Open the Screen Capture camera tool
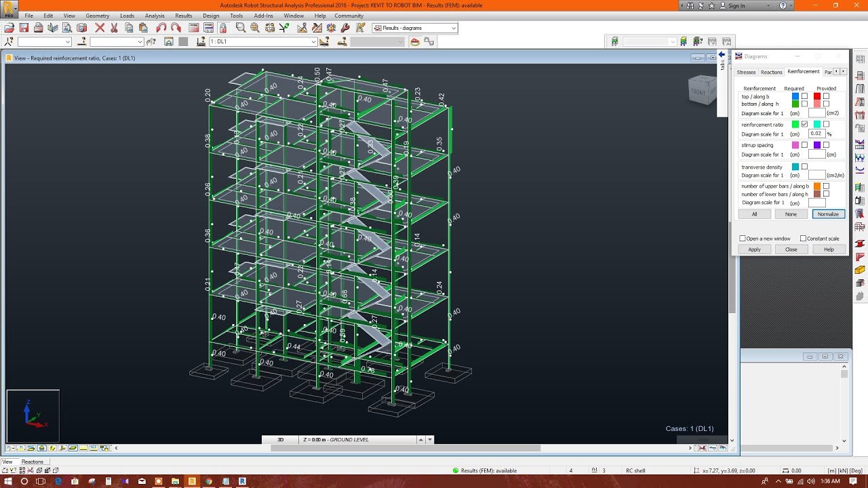The image size is (868, 488). coord(81,28)
